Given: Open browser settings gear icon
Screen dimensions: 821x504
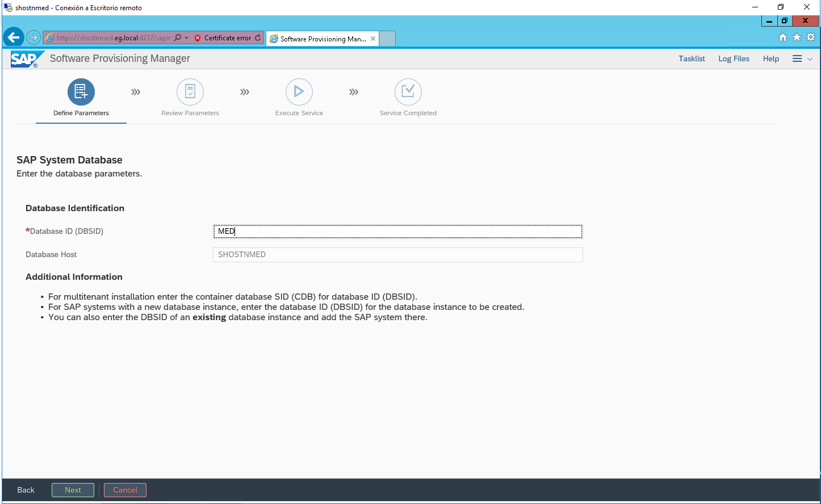Looking at the screenshot, I should click(811, 37).
